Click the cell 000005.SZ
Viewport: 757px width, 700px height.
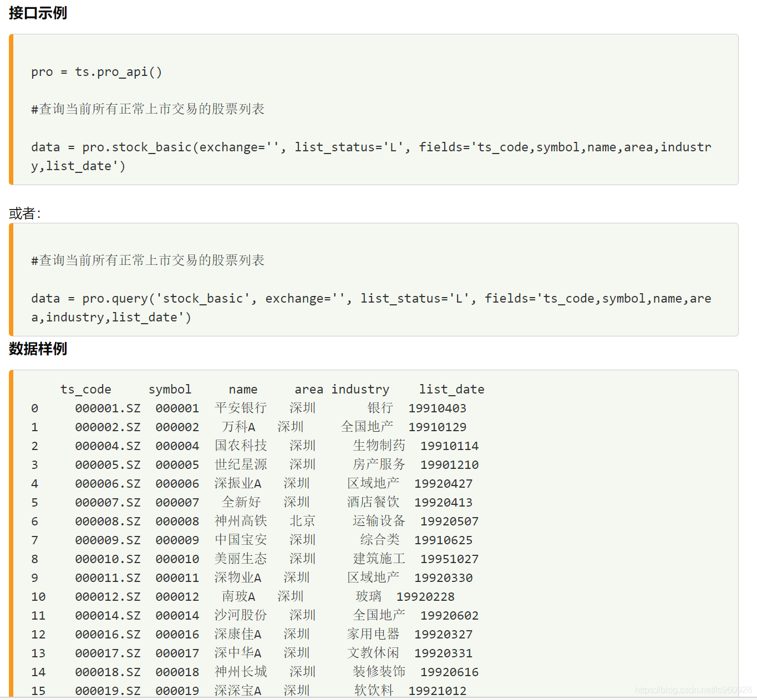[x=108, y=465]
